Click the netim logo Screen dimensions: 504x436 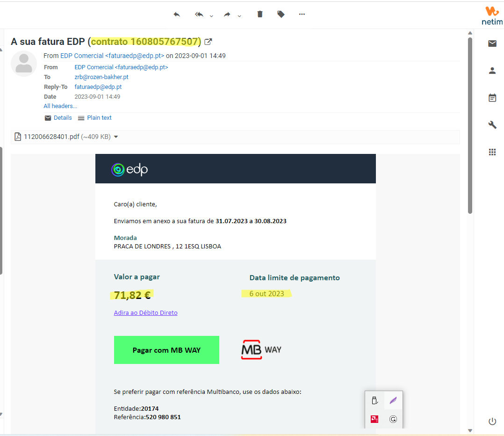coord(492,16)
